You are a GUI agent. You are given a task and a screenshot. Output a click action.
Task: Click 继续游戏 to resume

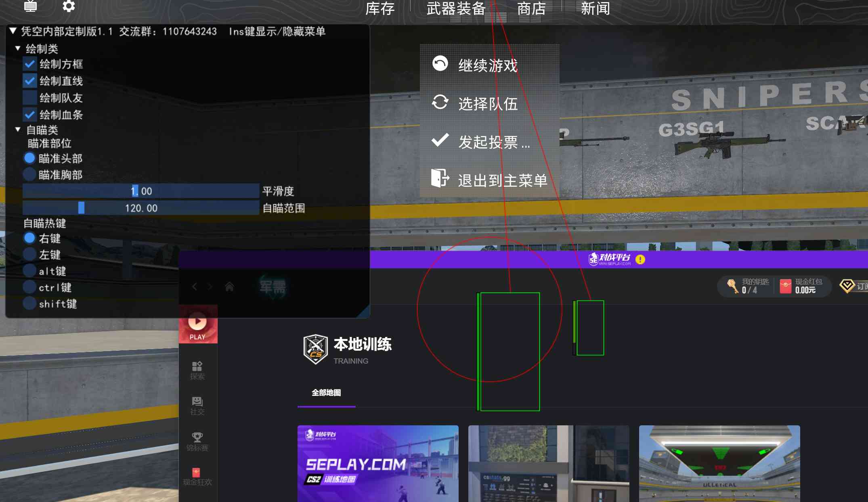(x=488, y=65)
